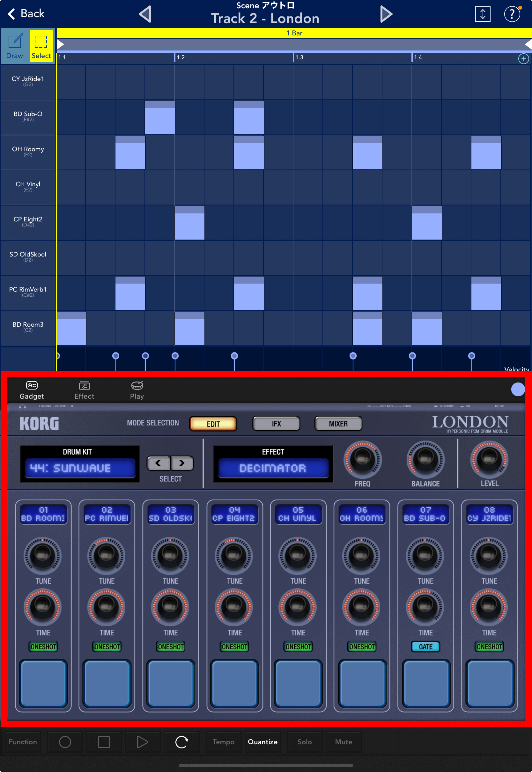Open pad 06 OH ROOMY sample selector
Image resolution: width=532 pixels, height=772 pixels.
[x=362, y=514]
